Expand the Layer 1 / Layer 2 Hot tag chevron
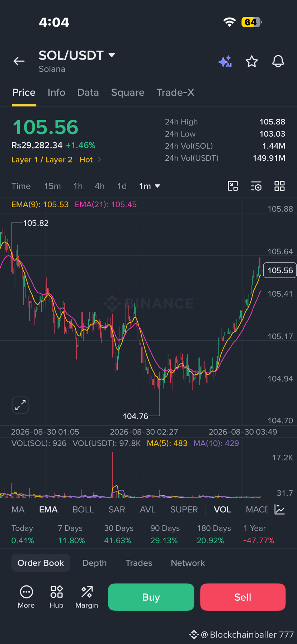Image resolution: width=297 pixels, height=644 pixels. (99, 160)
